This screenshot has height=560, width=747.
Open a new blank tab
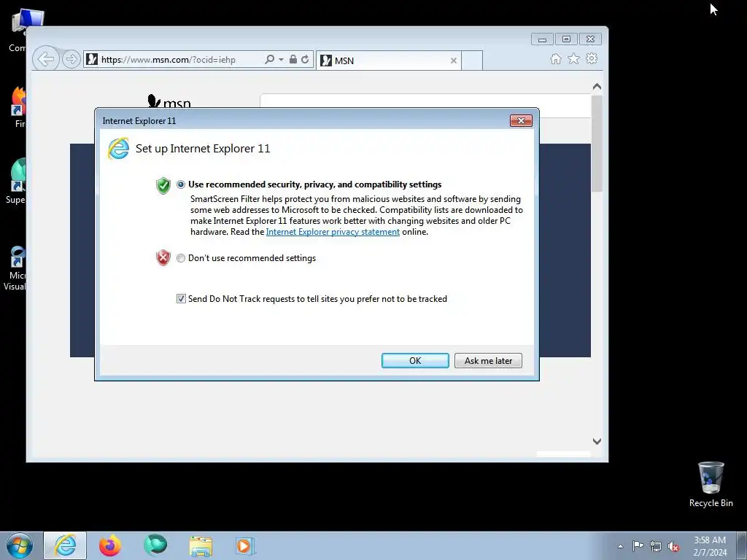tap(472, 61)
